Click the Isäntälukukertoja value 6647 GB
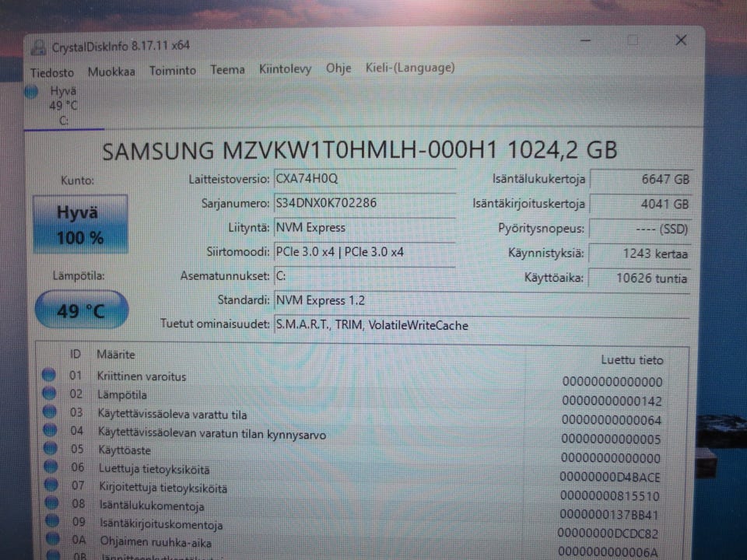The height and width of the screenshot is (560, 747). coord(640,180)
